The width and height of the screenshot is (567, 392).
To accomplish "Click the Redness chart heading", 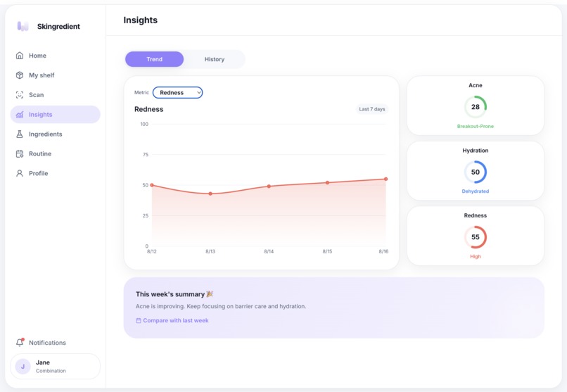I will 148,109.
